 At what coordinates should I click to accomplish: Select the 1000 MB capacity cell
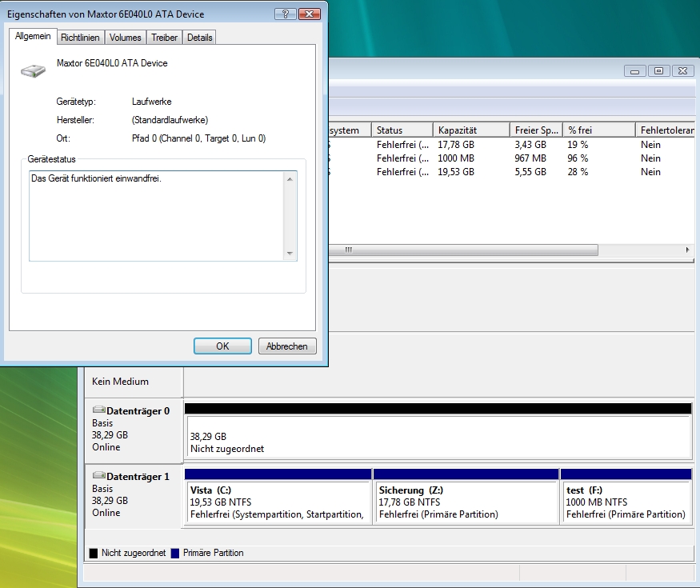pyautogui.click(x=456, y=158)
